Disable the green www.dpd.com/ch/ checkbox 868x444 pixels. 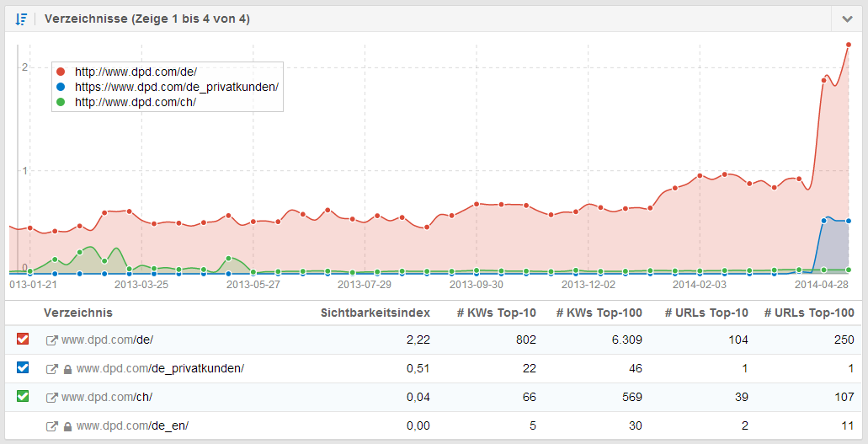click(23, 397)
